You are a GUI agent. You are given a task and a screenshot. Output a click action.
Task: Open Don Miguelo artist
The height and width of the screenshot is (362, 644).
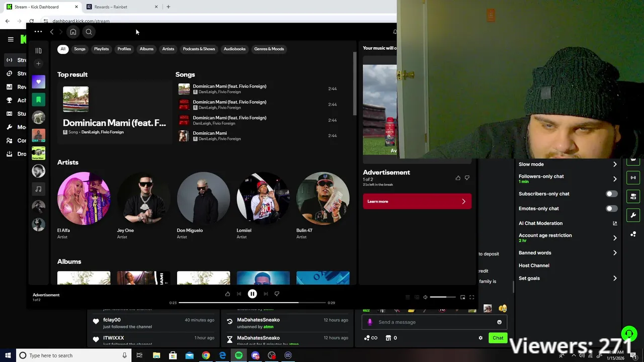pyautogui.click(x=203, y=206)
